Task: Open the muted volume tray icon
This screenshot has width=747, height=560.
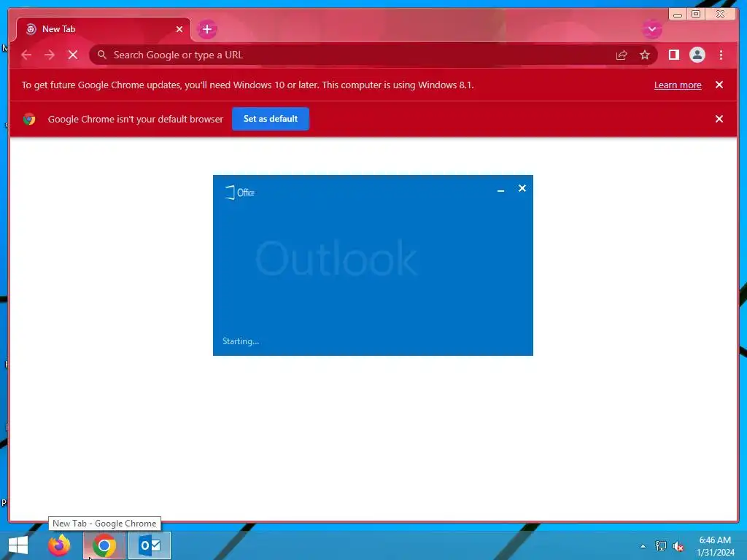Action: point(678,546)
